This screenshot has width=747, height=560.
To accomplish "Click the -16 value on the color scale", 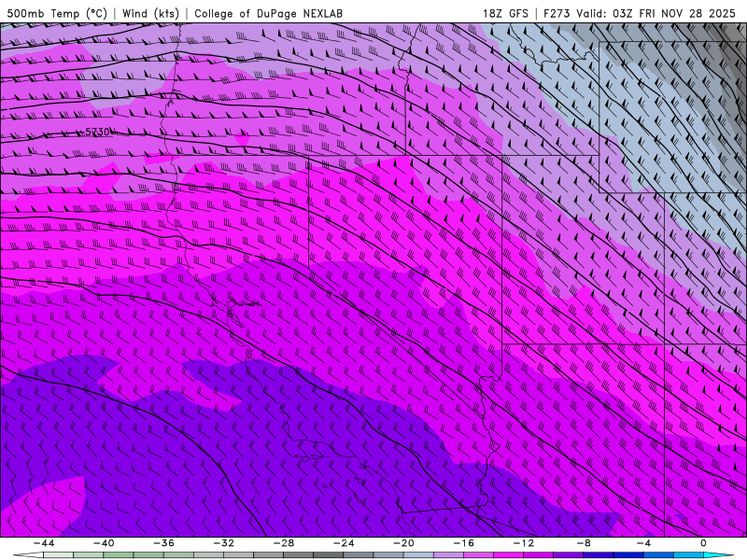I will 464,543.
